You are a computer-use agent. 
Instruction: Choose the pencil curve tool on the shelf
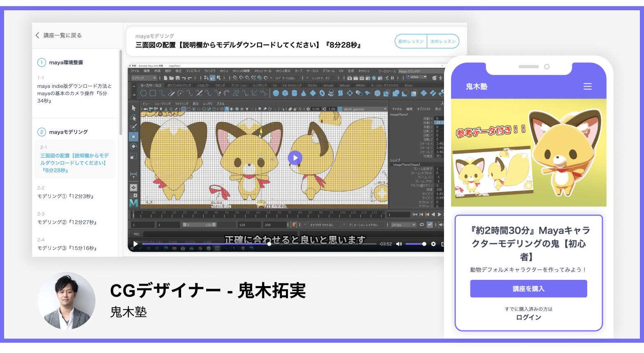pyautogui.click(x=171, y=93)
